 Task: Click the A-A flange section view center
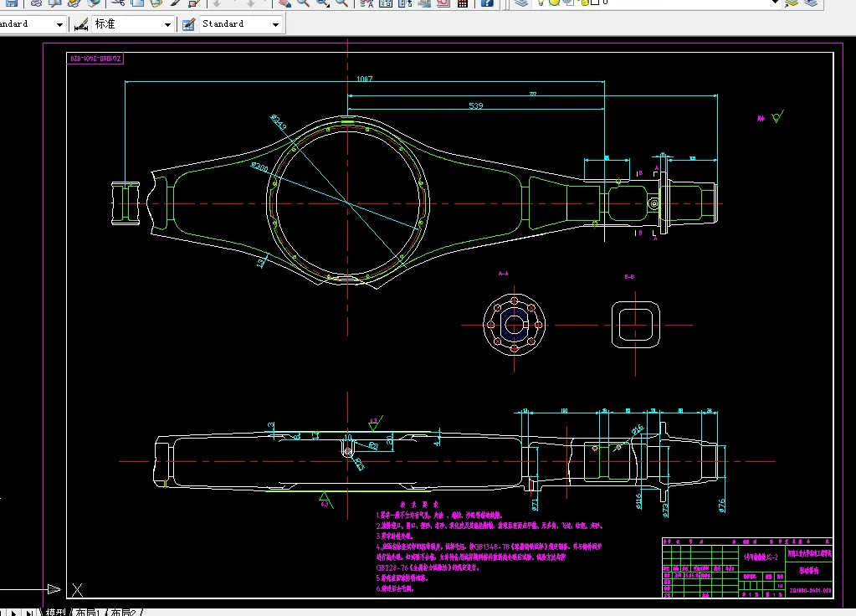pyautogui.click(x=515, y=325)
